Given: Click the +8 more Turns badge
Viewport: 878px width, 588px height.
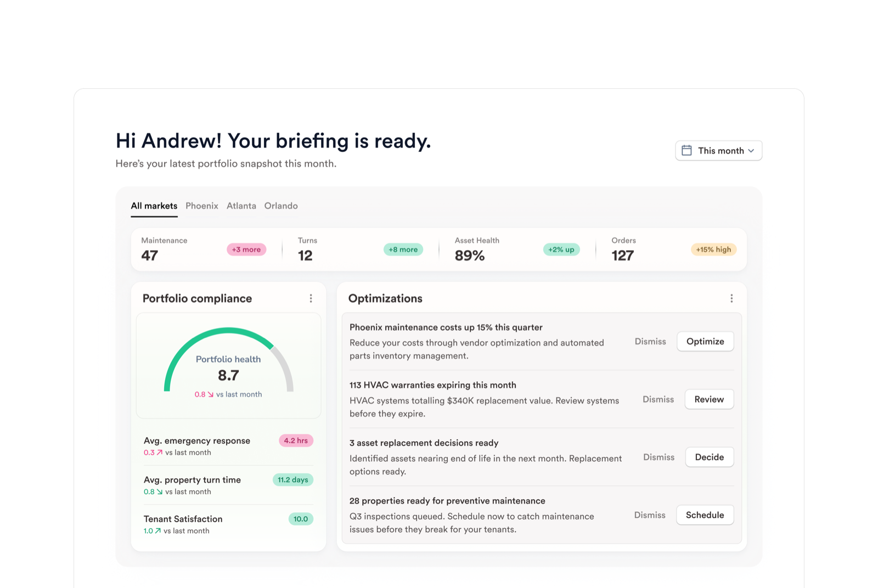Looking at the screenshot, I should point(403,250).
